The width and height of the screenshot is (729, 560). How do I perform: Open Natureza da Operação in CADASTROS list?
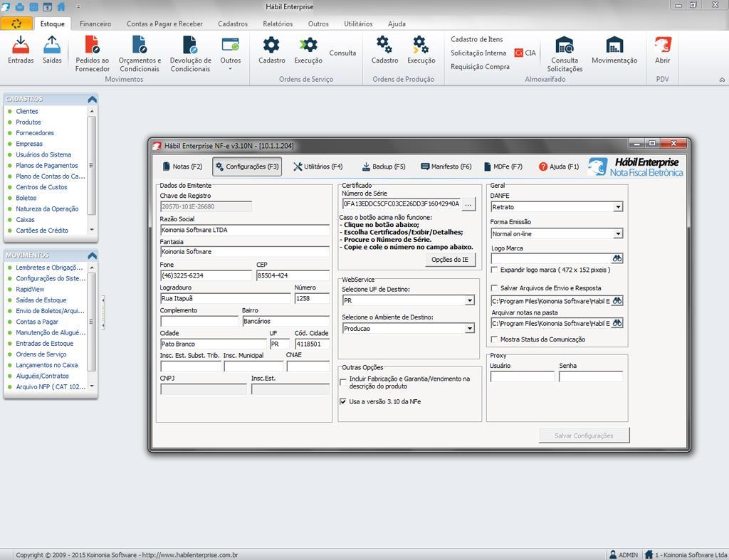click(x=47, y=208)
